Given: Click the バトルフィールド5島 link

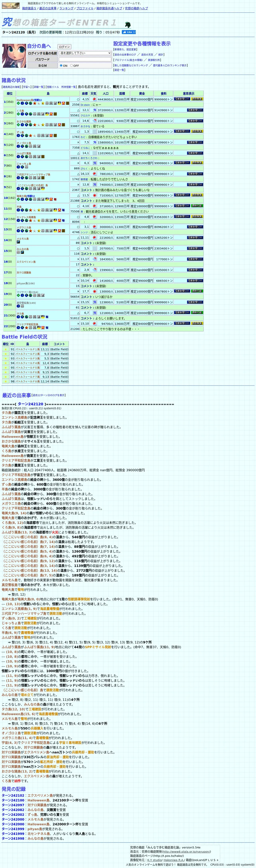Looking at the screenshot, I should point(27,368).
